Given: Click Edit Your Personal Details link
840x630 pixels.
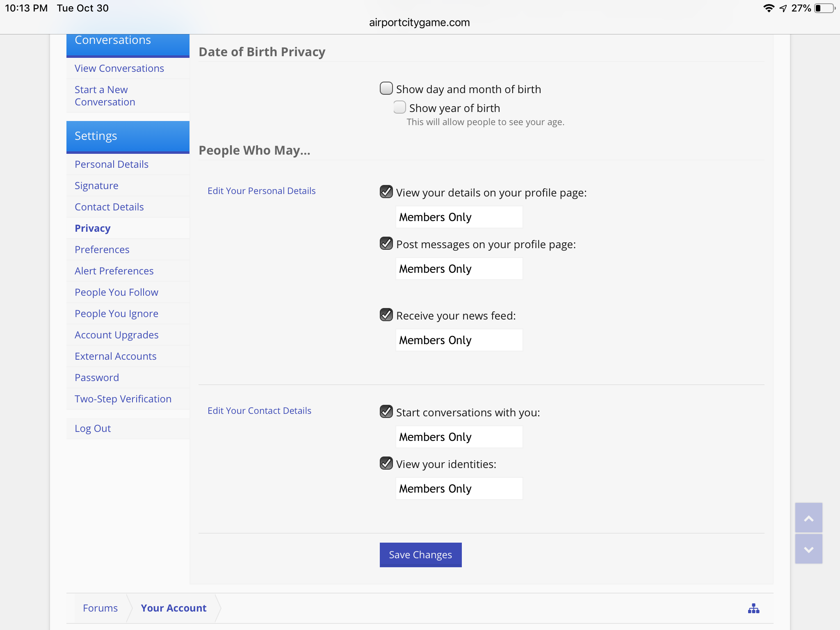Looking at the screenshot, I should pos(261,191).
